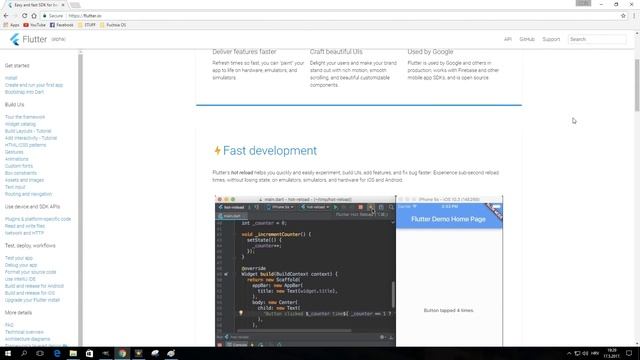
Task: Open the Chrome three-dot menu
Action: click(634, 16)
